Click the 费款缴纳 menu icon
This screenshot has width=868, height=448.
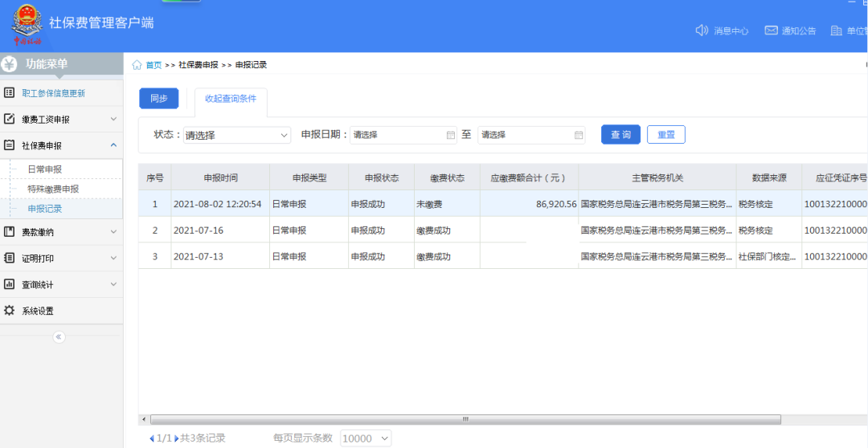(x=10, y=232)
